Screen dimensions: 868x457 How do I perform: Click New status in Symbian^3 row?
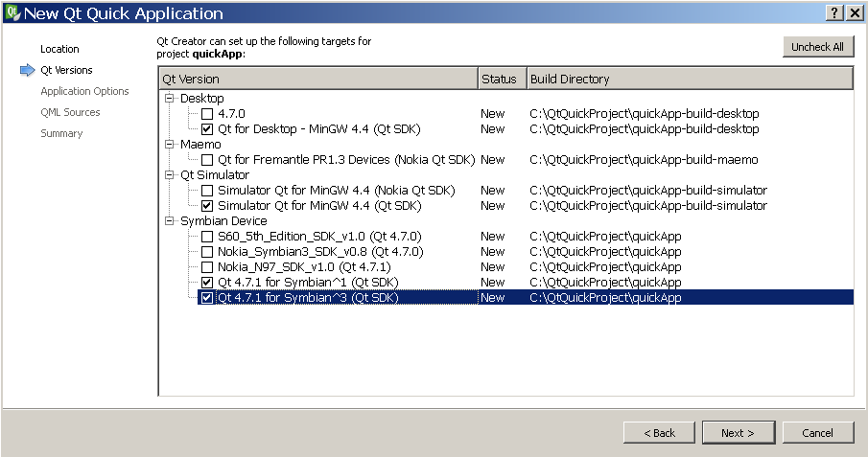[x=493, y=298]
